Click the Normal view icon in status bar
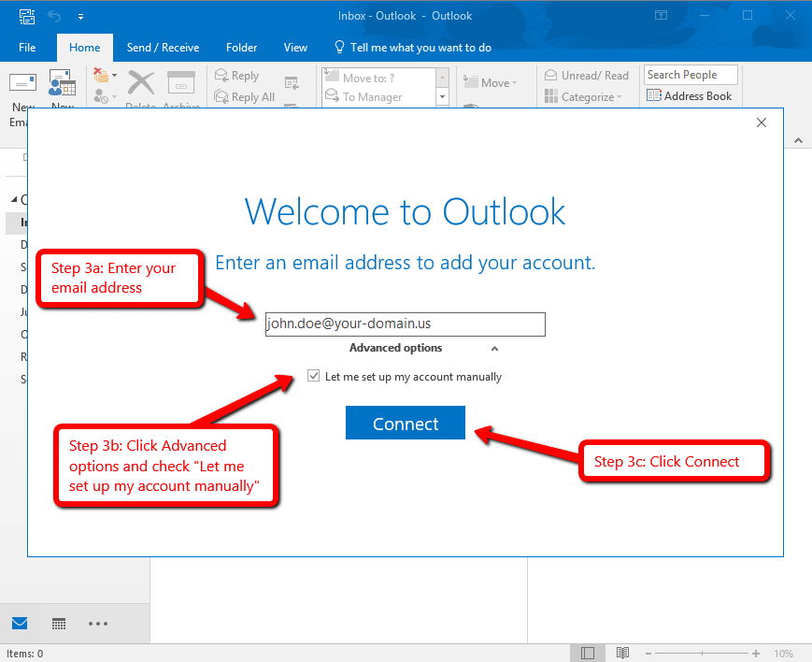This screenshot has height=662, width=812. (x=588, y=654)
